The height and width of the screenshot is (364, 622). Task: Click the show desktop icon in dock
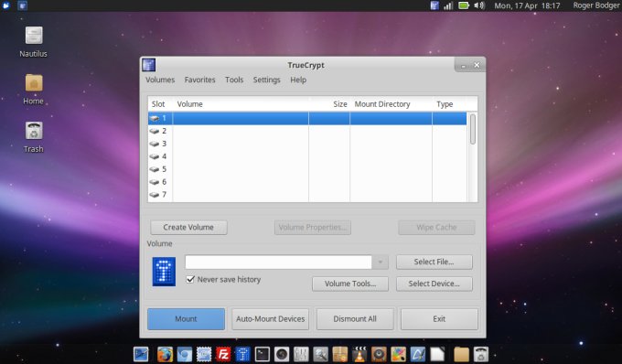141,354
